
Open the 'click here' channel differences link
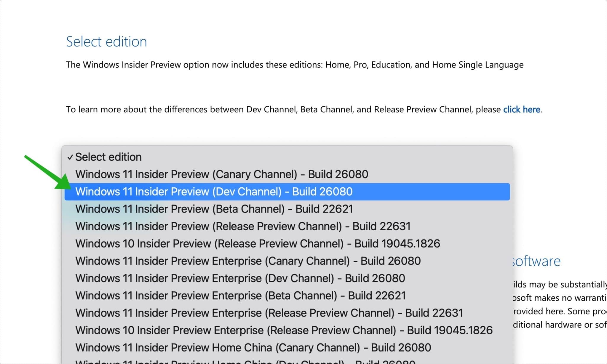pyautogui.click(x=522, y=109)
